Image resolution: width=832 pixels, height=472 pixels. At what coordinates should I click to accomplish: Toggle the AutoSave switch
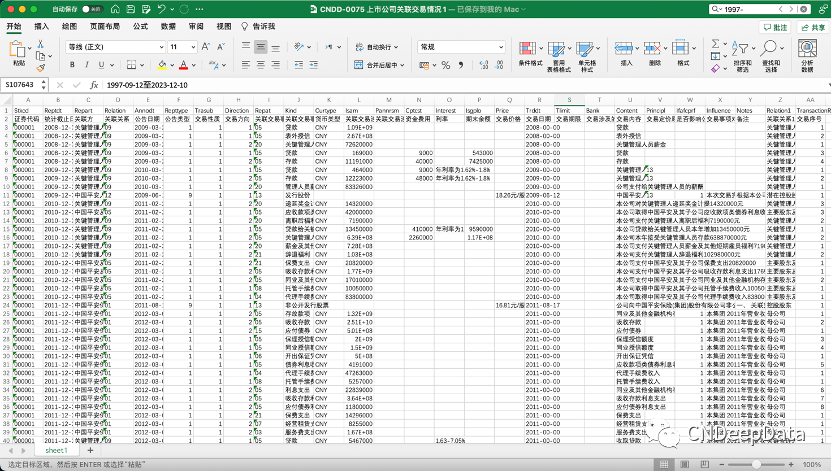click(92, 9)
